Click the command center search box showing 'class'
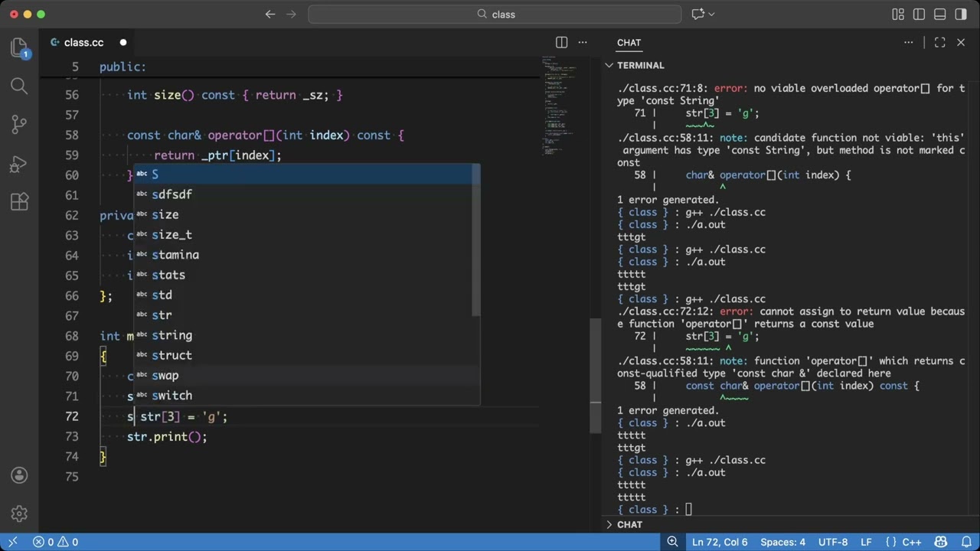Viewport: 980px width, 551px height. pos(495,14)
